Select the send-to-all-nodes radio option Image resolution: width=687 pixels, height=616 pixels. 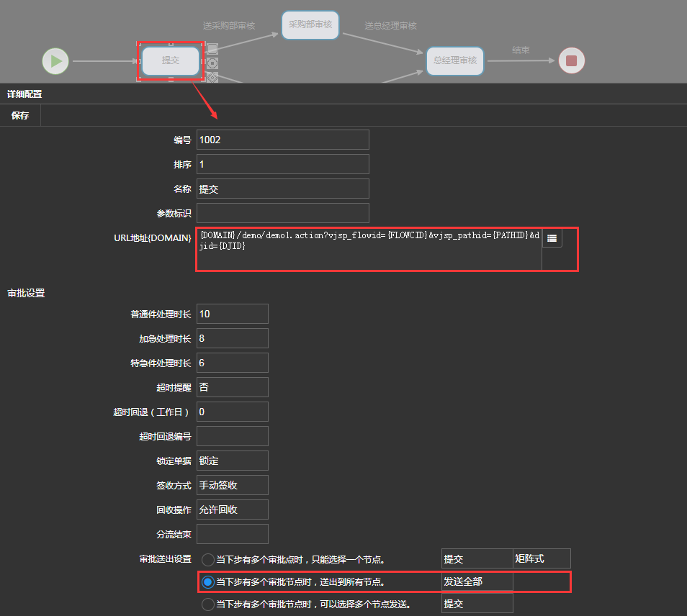click(x=208, y=581)
